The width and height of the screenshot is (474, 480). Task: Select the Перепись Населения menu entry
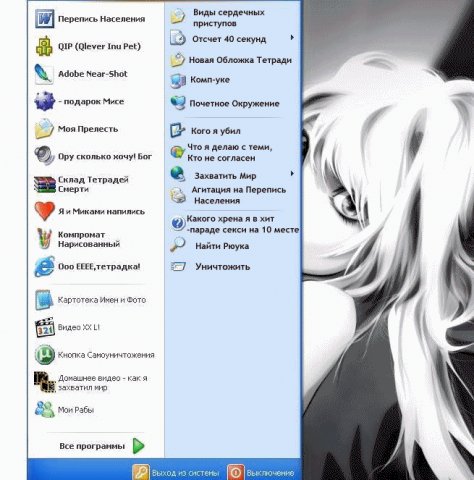[96, 19]
